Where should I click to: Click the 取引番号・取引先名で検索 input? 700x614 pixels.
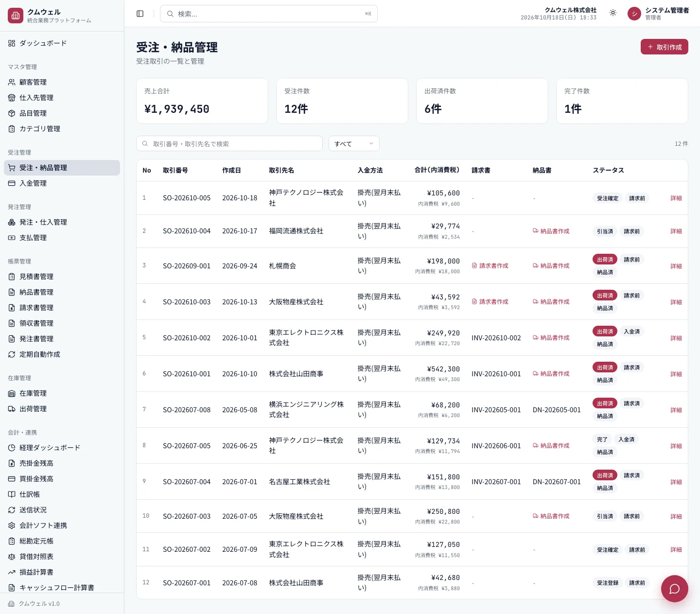[x=229, y=143]
